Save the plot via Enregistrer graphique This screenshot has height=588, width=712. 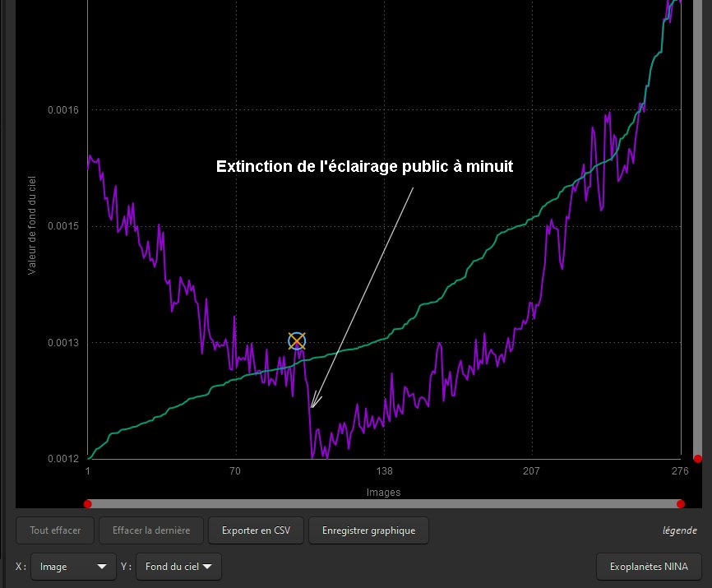(368, 530)
